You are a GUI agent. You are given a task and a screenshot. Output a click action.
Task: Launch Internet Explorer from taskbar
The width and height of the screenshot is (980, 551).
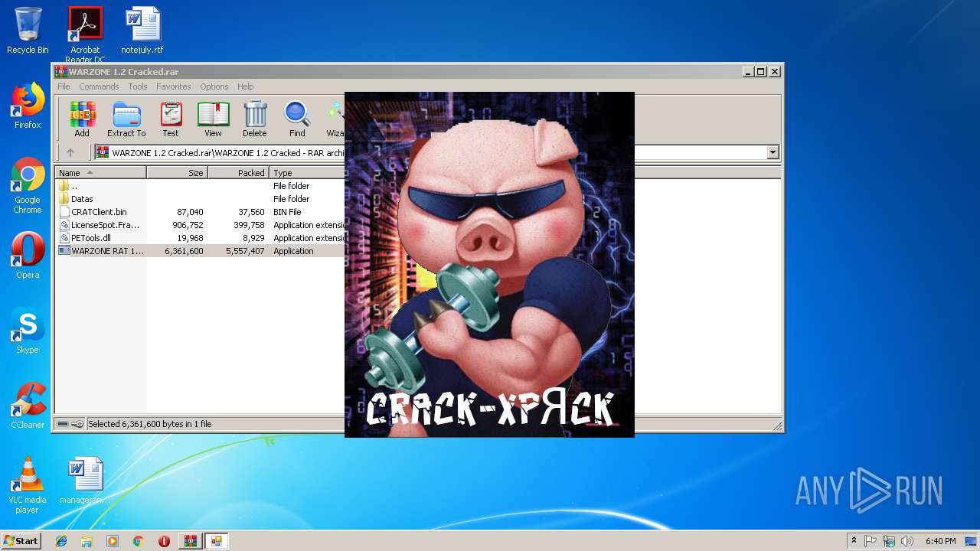61,541
